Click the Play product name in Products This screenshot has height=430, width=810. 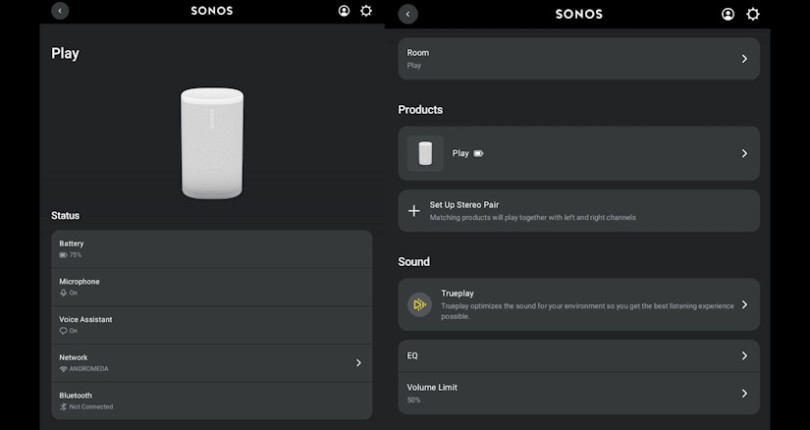pyautogui.click(x=460, y=153)
